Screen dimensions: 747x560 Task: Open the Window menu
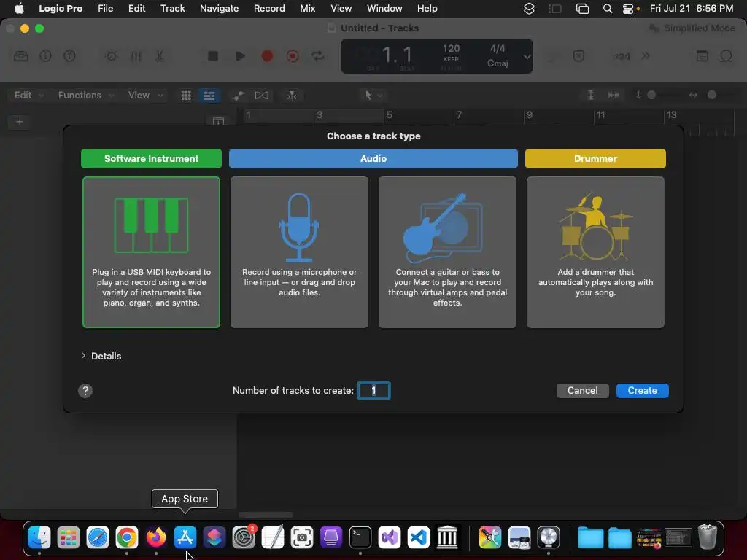coord(384,8)
